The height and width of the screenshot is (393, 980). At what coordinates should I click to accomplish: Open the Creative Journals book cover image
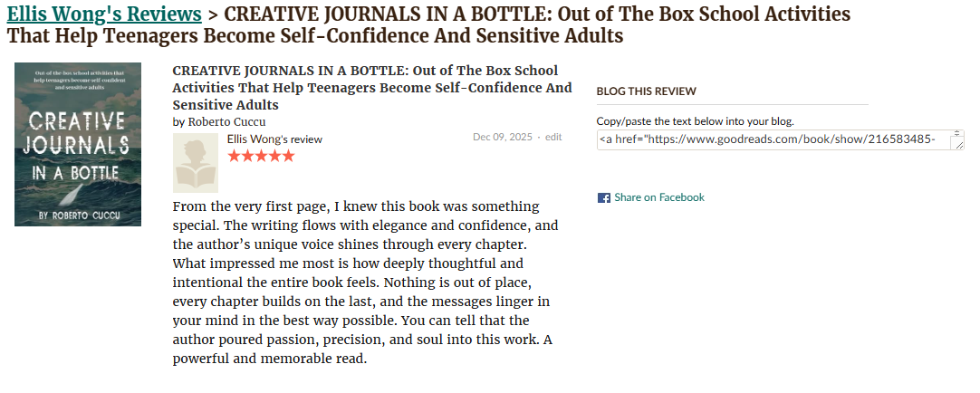click(x=78, y=144)
